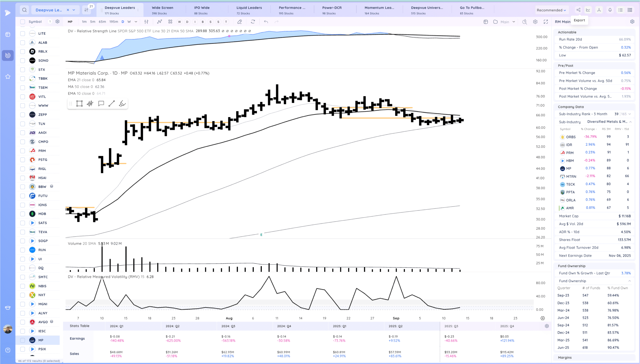This screenshot has width=640, height=364.
Task: Collapse the Fund Ownership table chevron
Action: click(629, 281)
